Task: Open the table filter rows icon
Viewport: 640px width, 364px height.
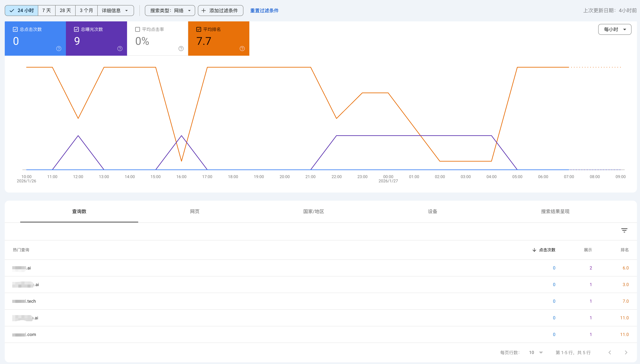Action: (x=624, y=230)
